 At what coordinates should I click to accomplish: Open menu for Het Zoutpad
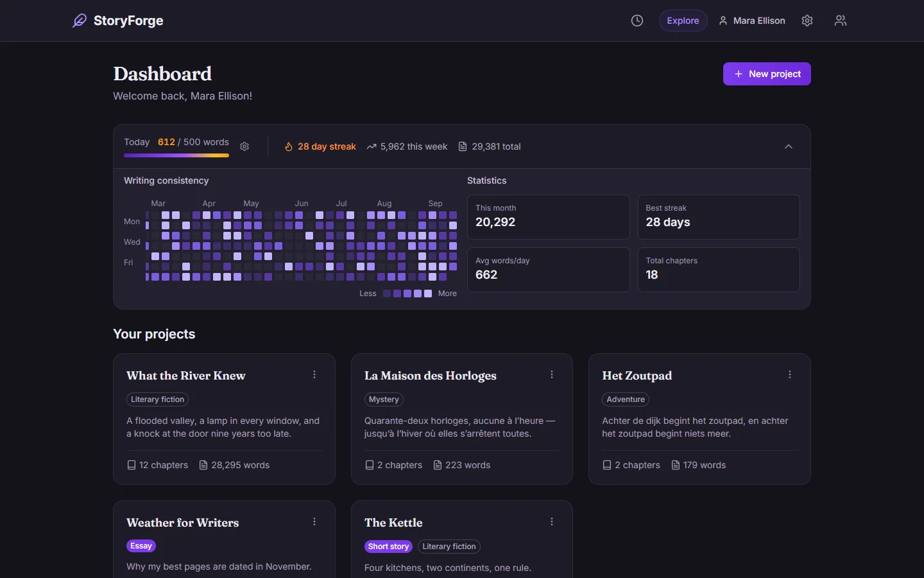click(790, 374)
